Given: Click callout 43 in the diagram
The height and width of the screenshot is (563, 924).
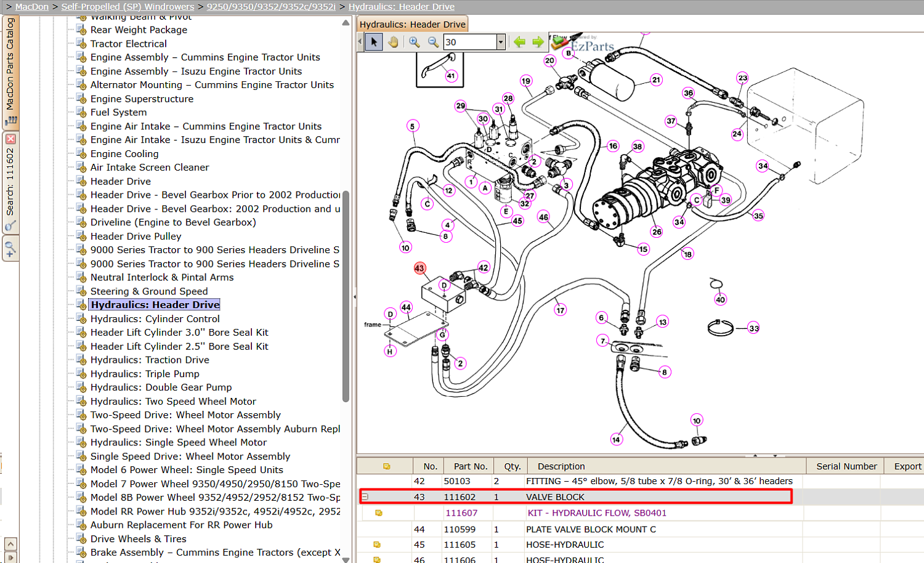Looking at the screenshot, I should pos(419,268).
